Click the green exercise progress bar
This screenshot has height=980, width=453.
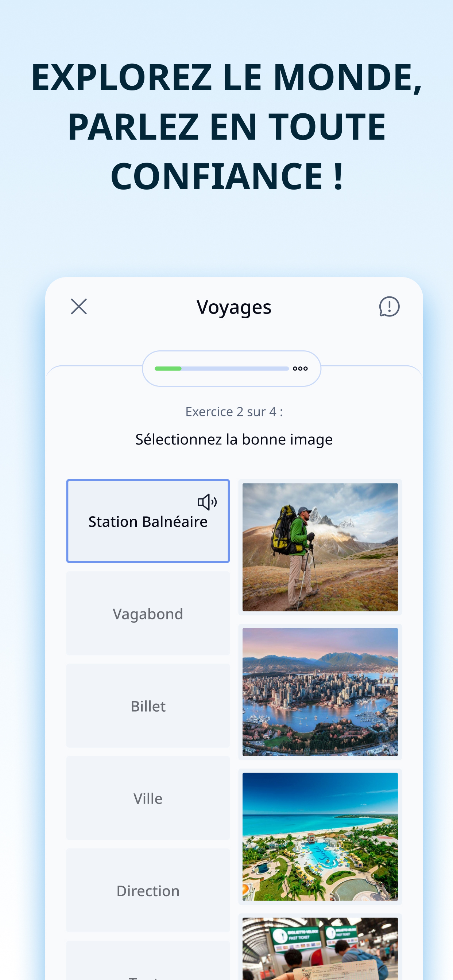pyautogui.click(x=221, y=369)
